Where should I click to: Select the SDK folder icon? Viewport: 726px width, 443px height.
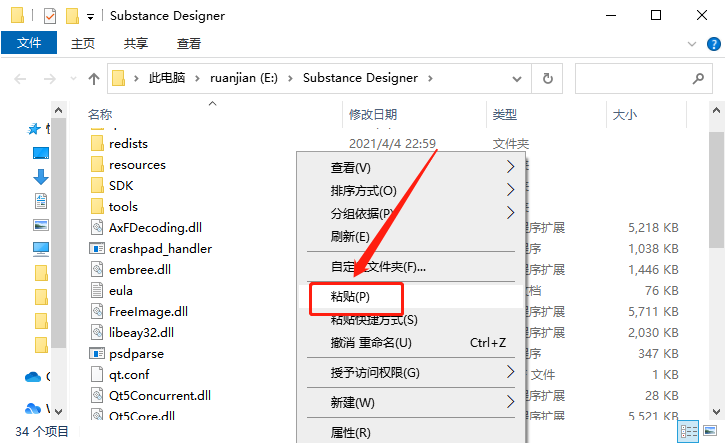[x=97, y=185]
